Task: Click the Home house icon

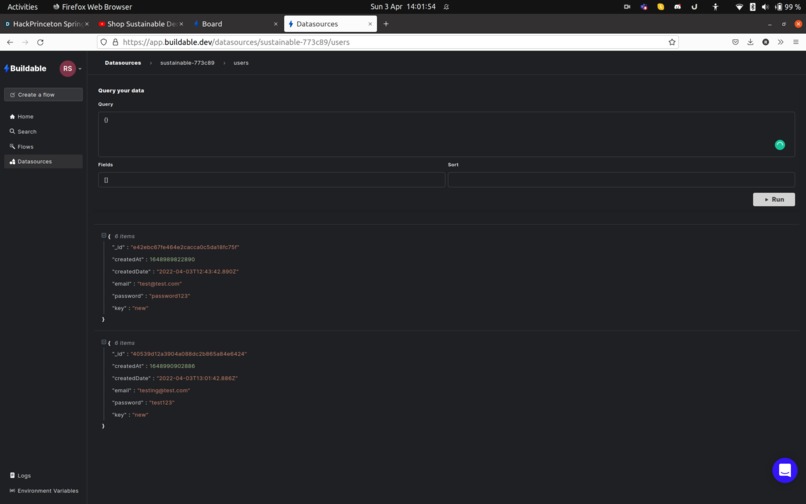Action: (12, 117)
